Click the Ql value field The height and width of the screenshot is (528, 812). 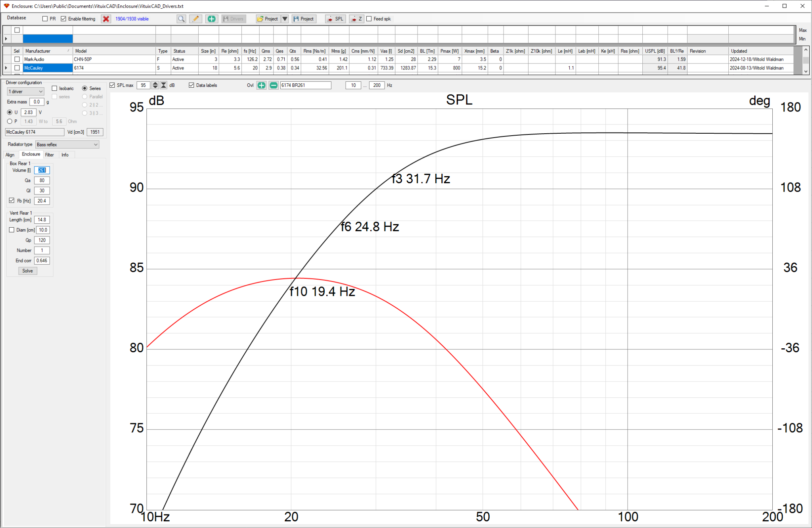[42, 191]
